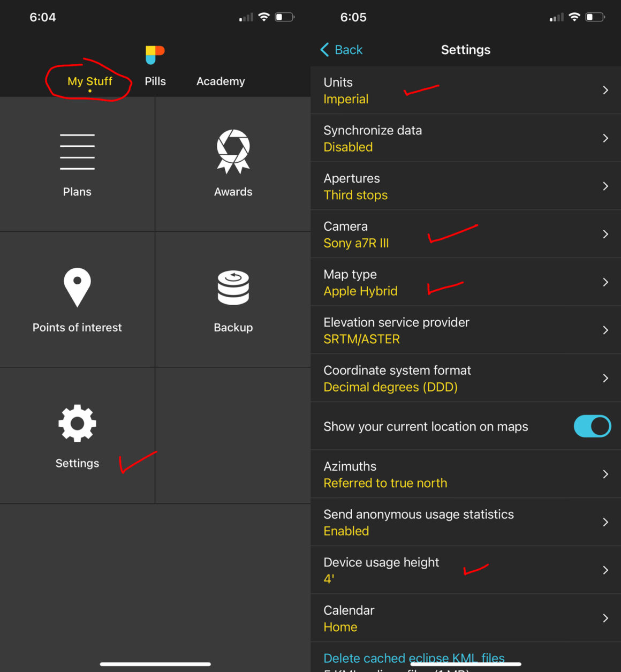Viewport: 621px width, 672px height.
Task: Expand the Camera Sony a7R III chevron
Action: tap(605, 234)
